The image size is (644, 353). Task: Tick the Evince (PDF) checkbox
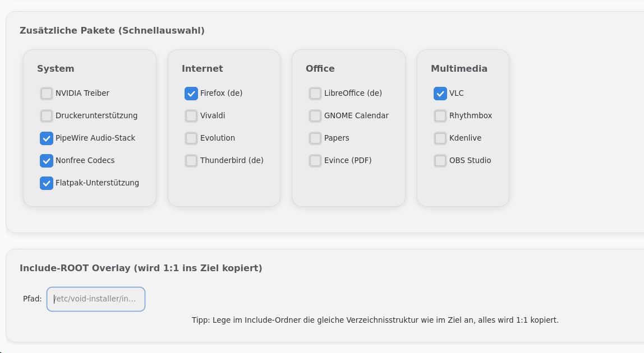315,161
